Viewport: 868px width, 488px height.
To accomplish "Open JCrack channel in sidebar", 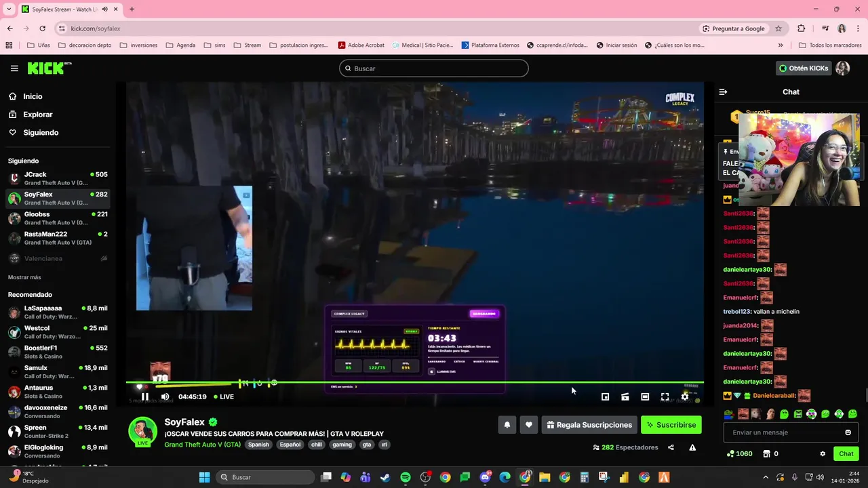I will [x=57, y=178].
